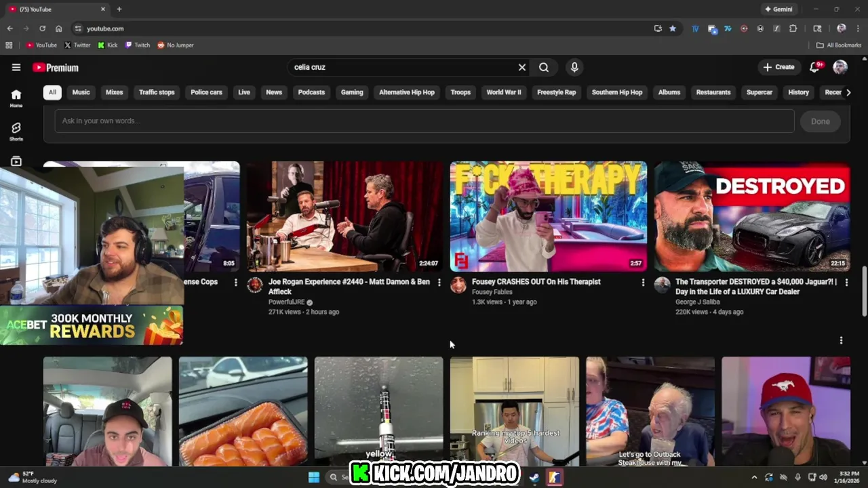This screenshot has width=868, height=488.
Task: Go to the YouTube Premium logo home
Action: [56, 67]
